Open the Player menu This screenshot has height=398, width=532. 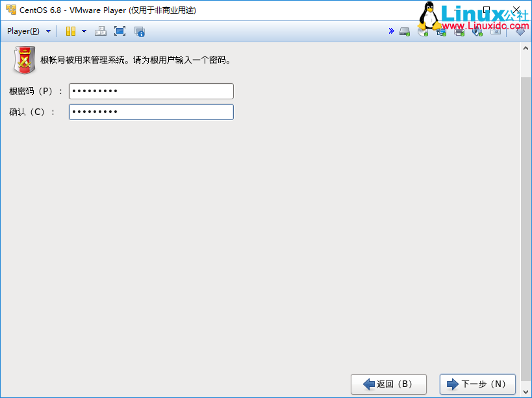[23, 31]
